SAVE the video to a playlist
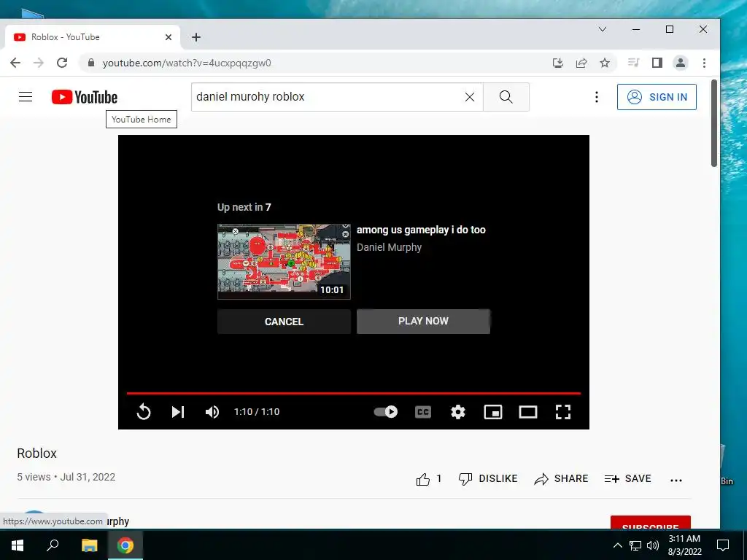The image size is (747, 560). (x=627, y=478)
